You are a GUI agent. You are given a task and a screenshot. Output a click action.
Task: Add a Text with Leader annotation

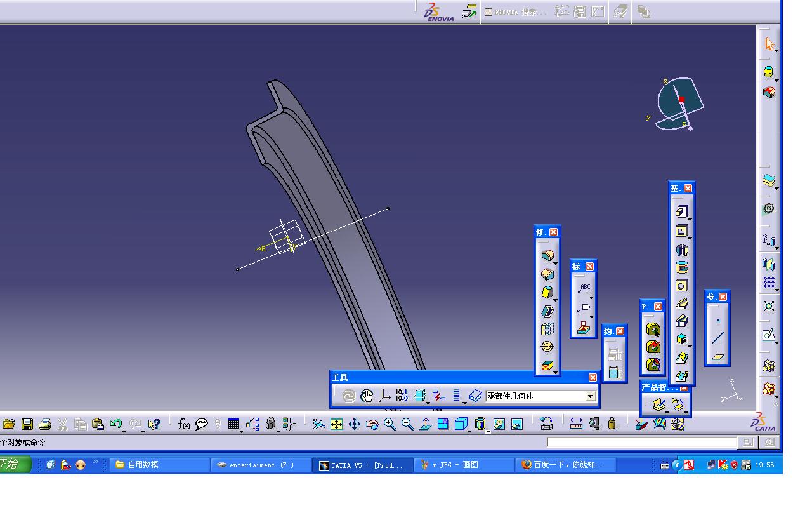tap(584, 290)
